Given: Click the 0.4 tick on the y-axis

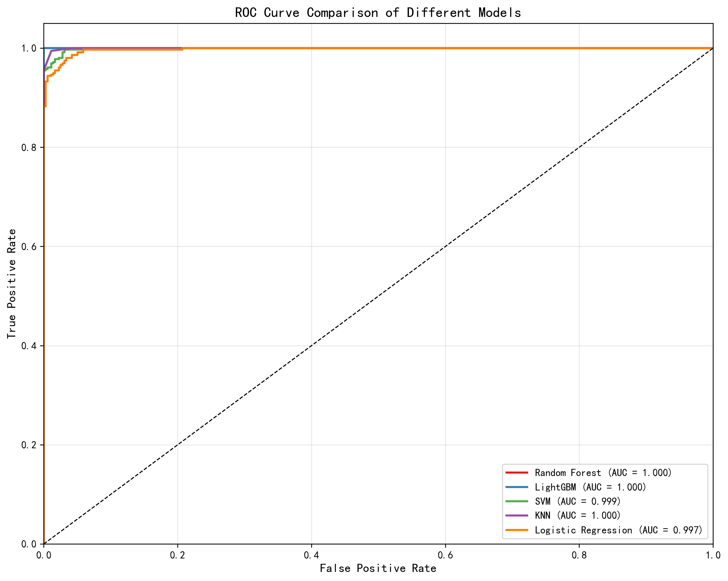Looking at the screenshot, I should point(29,346).
